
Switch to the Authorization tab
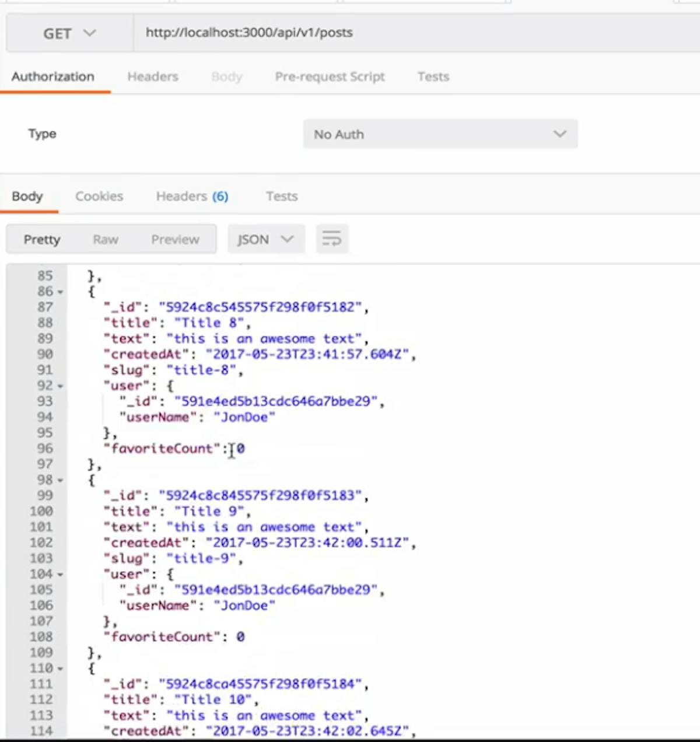[x=53, y=77]
